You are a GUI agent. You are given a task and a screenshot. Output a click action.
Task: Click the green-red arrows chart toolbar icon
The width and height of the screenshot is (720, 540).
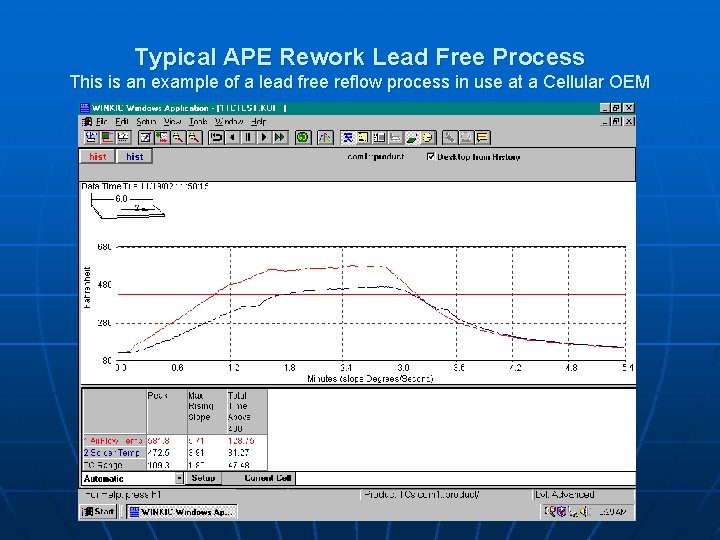162,137
